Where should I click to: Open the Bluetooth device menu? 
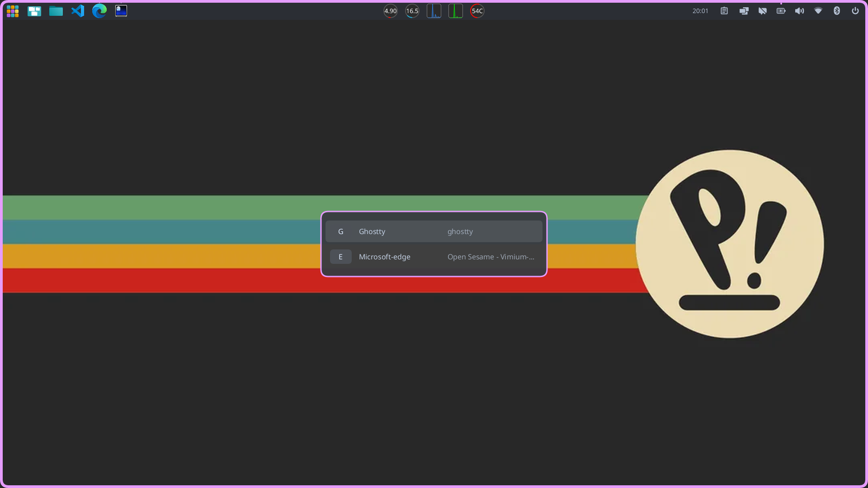[837, 11]
